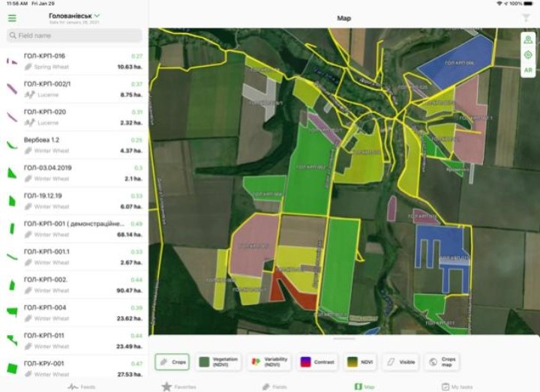Click the search magnifier icon

tap(13, 35)
